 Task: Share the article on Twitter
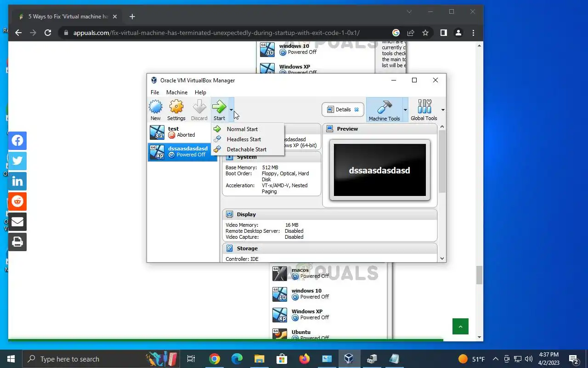click(17, 161)
